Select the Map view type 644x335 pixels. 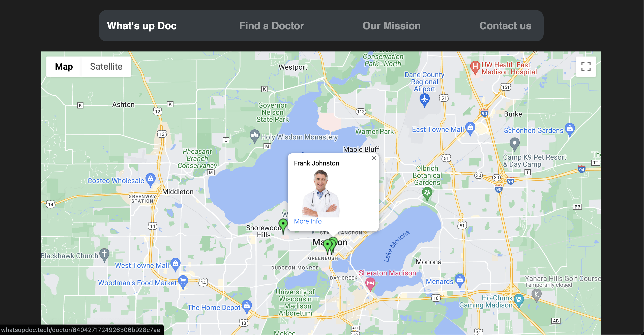(x=64, y=67)
